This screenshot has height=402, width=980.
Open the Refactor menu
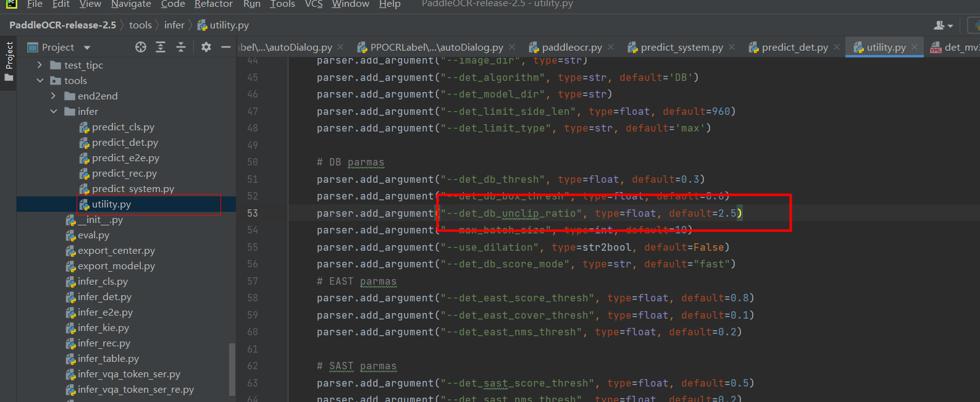click(x=214, y=4)
